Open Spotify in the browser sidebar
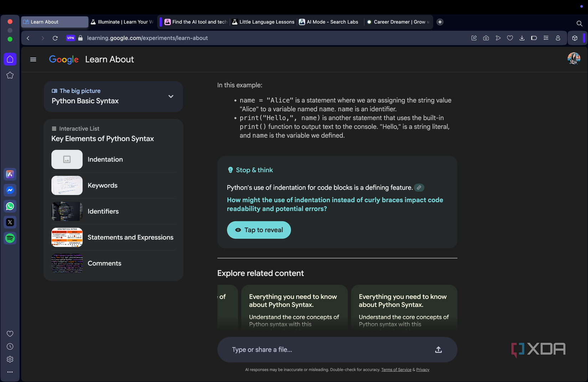The image size is (588, 382). [x=10, y=238]
